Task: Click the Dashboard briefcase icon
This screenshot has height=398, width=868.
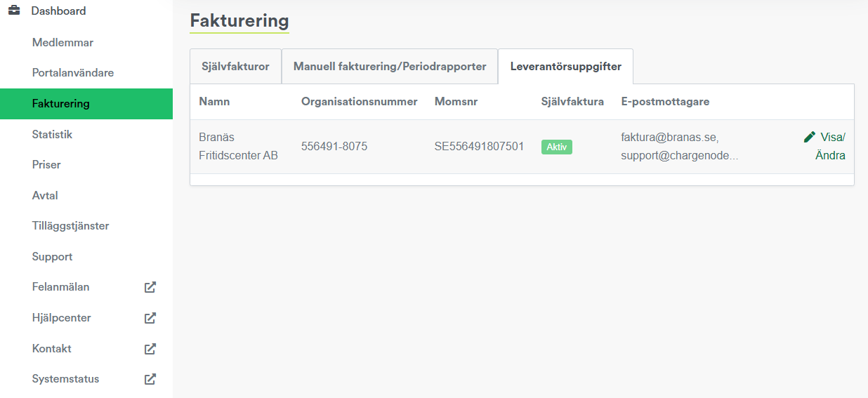Action: click(x=14, y=11)
